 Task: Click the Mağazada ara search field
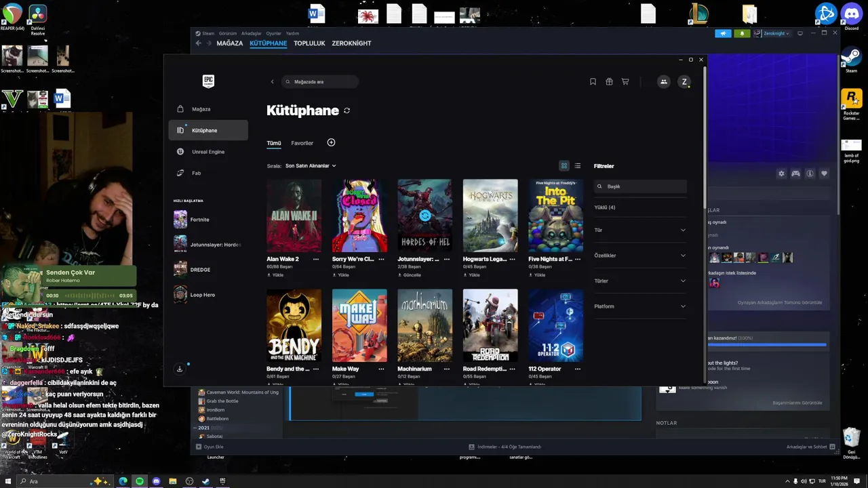(x=320, y=82)
